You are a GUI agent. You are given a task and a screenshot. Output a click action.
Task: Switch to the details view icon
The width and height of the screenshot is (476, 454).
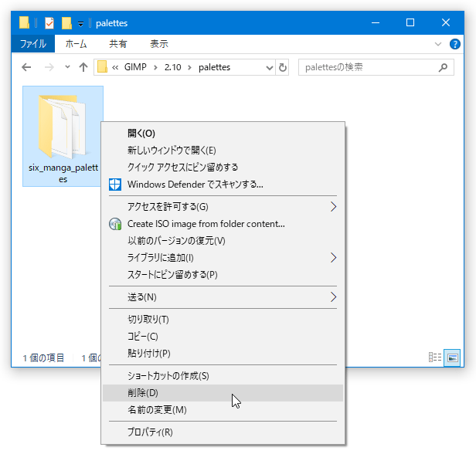point(435,357)
